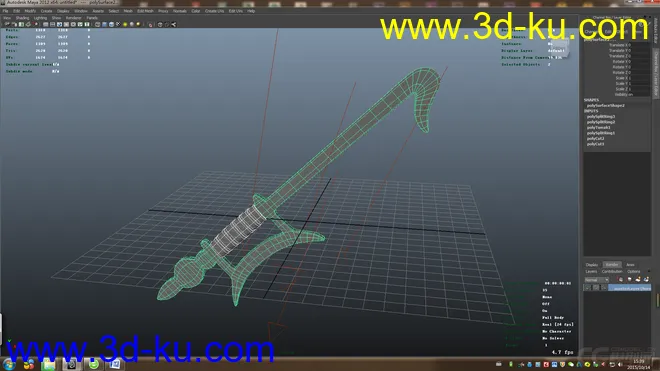Open the Edit Mesh menu
The image size is (660, 371).
(x=145, y=11)
